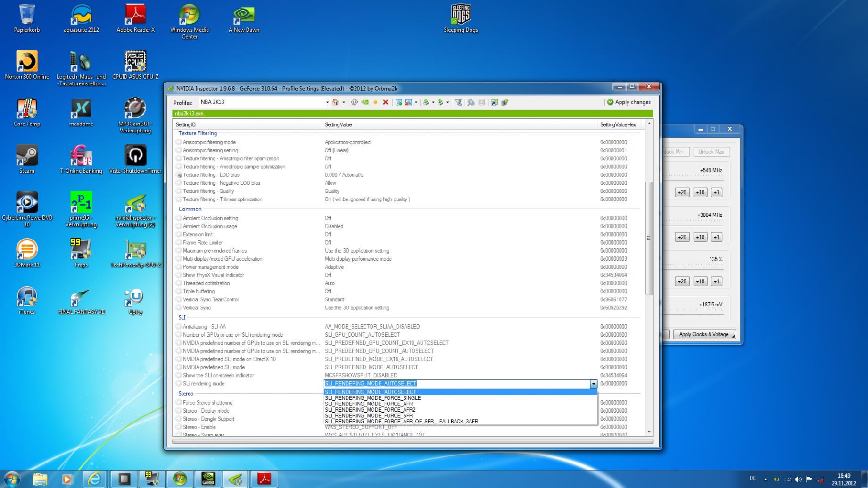Select the 3DMark 11 desktop icon
Screen dimensions: 868x488
click(27, 254)
